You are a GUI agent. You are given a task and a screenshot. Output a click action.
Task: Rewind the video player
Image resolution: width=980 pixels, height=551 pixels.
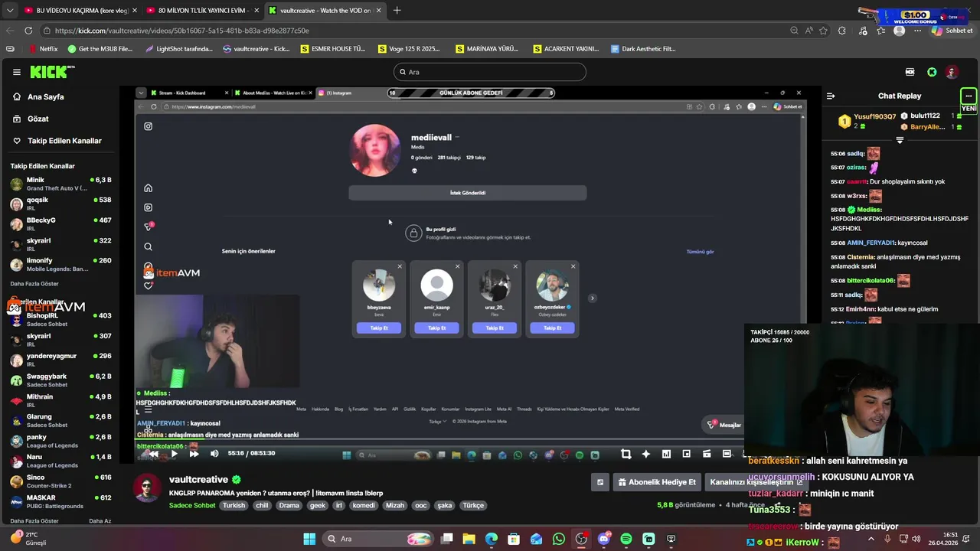click(154, 454)
